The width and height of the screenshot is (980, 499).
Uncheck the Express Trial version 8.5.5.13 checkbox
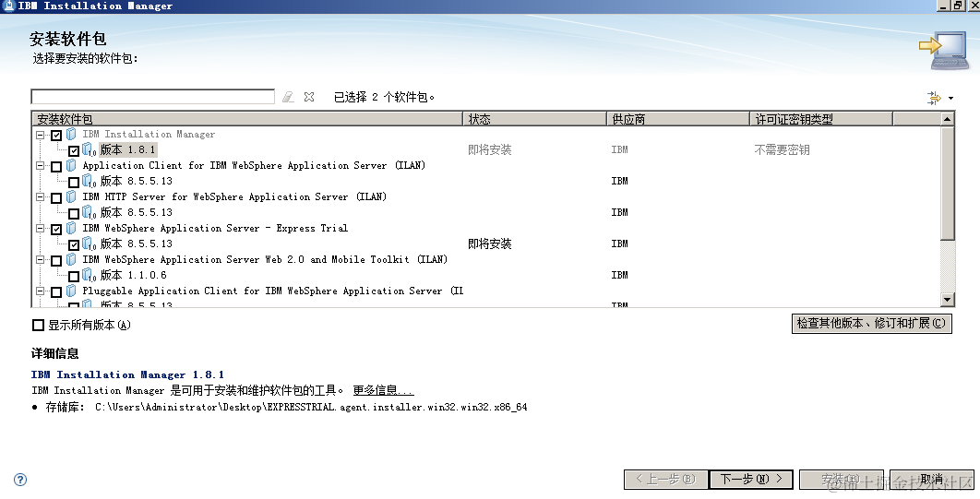click(74, 244)
